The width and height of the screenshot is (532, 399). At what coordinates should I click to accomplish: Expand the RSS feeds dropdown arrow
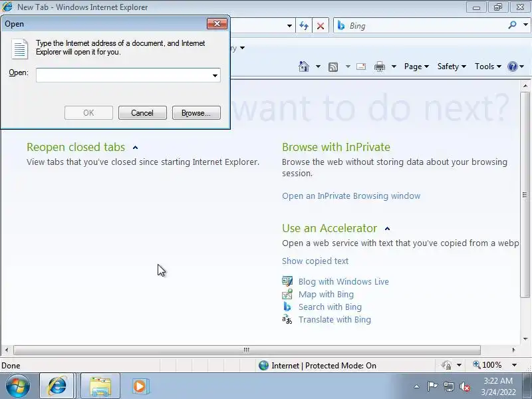click(348, 66)
